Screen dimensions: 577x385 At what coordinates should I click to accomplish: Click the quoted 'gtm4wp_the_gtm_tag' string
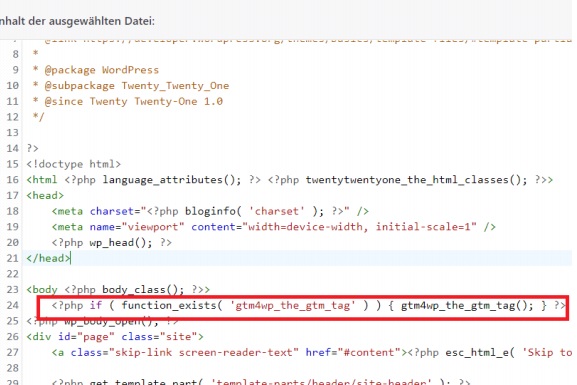[x=293, y=305]
